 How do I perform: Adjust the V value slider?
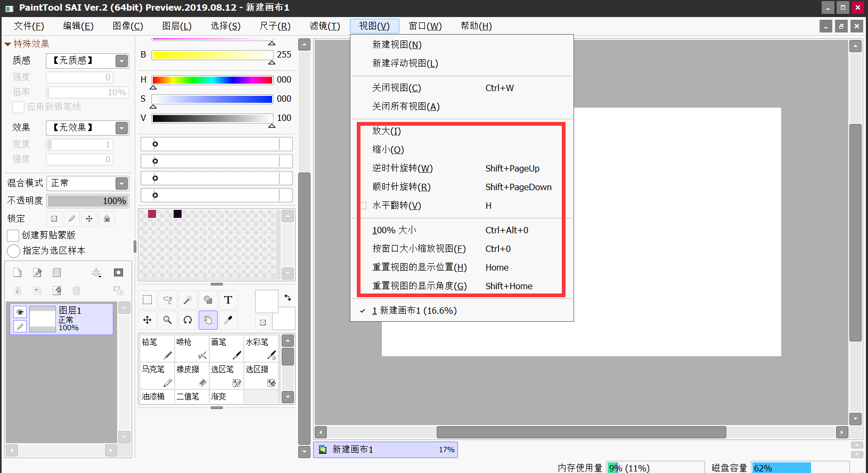[x=212, y=118]
